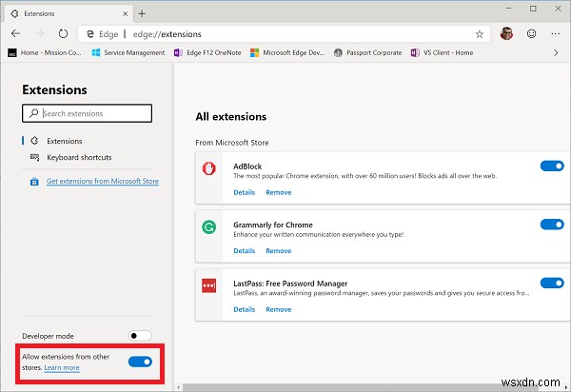Disable the AdBlock extension toggle
Screen dimensions: 571x392
click(552, 166)
